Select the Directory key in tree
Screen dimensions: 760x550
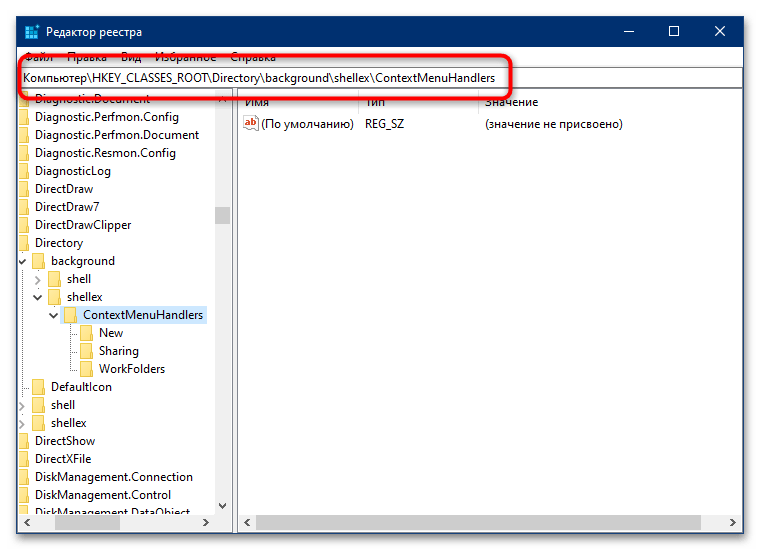click(59, 243)
